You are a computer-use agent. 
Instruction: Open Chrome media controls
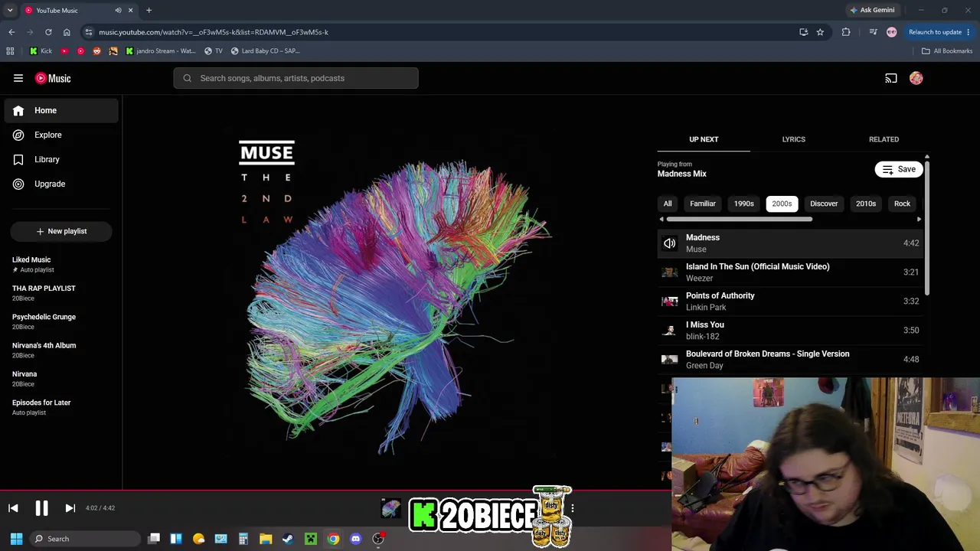tap(873, 32)
